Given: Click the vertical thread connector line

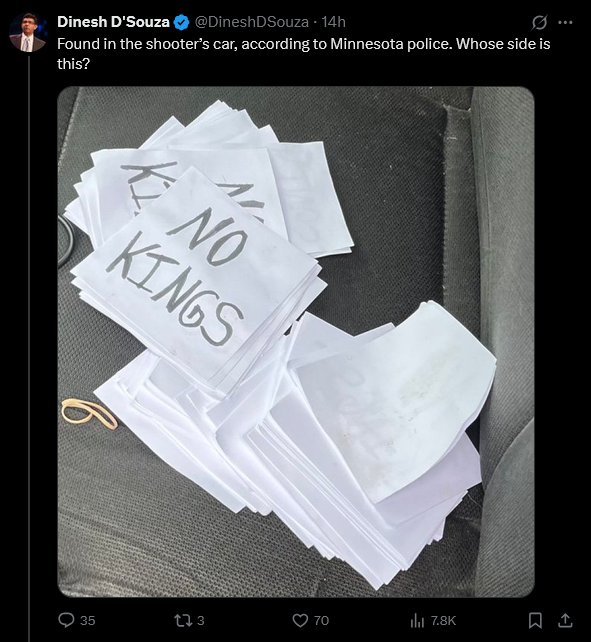Looking at the screenshot, I should point(29,349).
